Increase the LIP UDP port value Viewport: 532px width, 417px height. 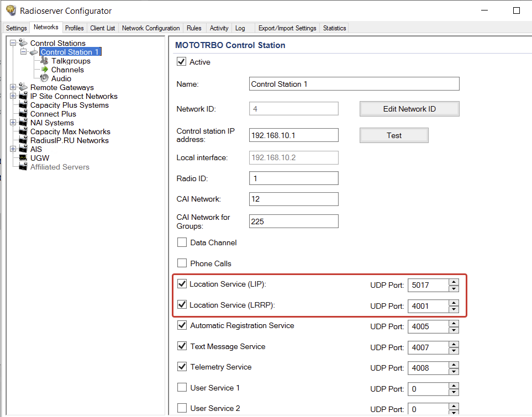pyautogui.click(x=454, y=282)
